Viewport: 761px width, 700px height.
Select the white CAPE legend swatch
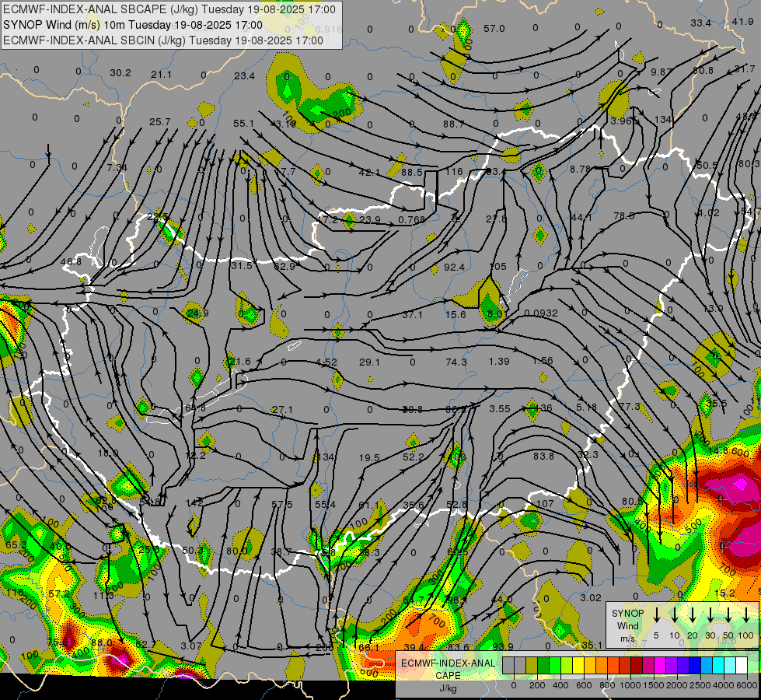click(x=741, y=666)
